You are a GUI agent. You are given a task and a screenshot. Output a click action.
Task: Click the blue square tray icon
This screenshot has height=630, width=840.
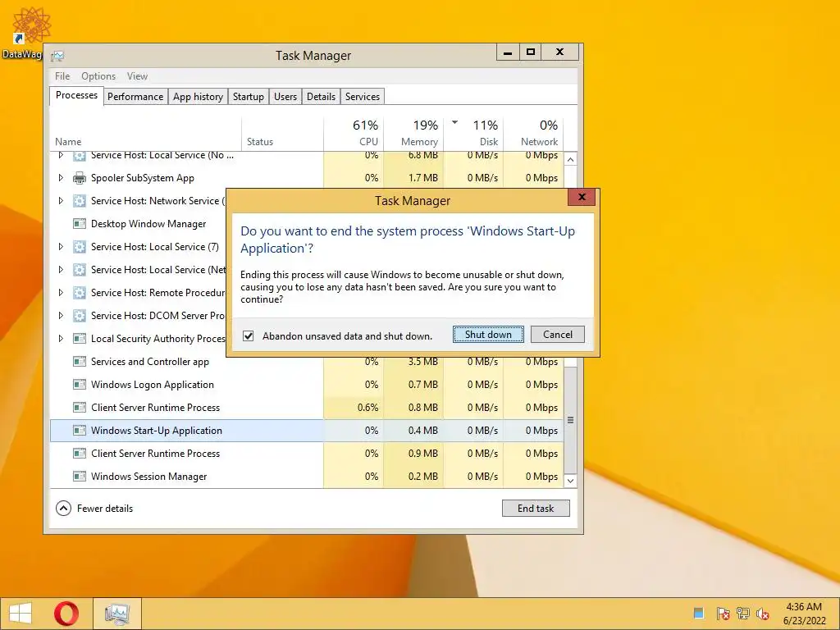[699, 613]
